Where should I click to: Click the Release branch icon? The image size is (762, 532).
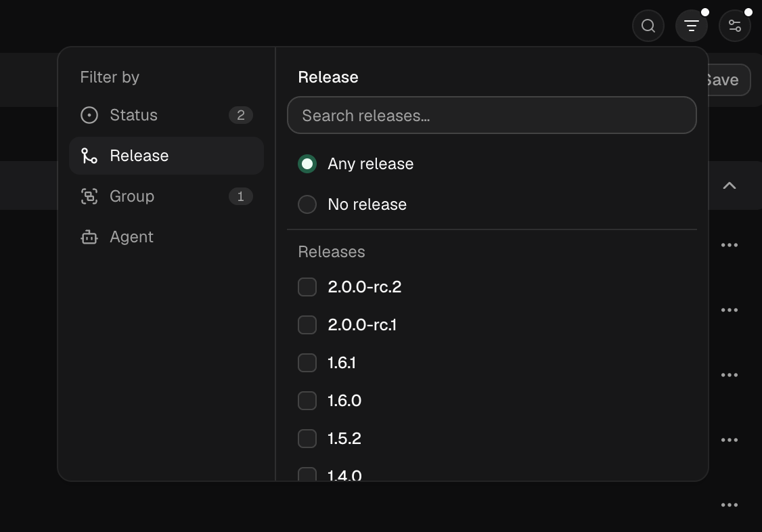(x=89, y=156)
